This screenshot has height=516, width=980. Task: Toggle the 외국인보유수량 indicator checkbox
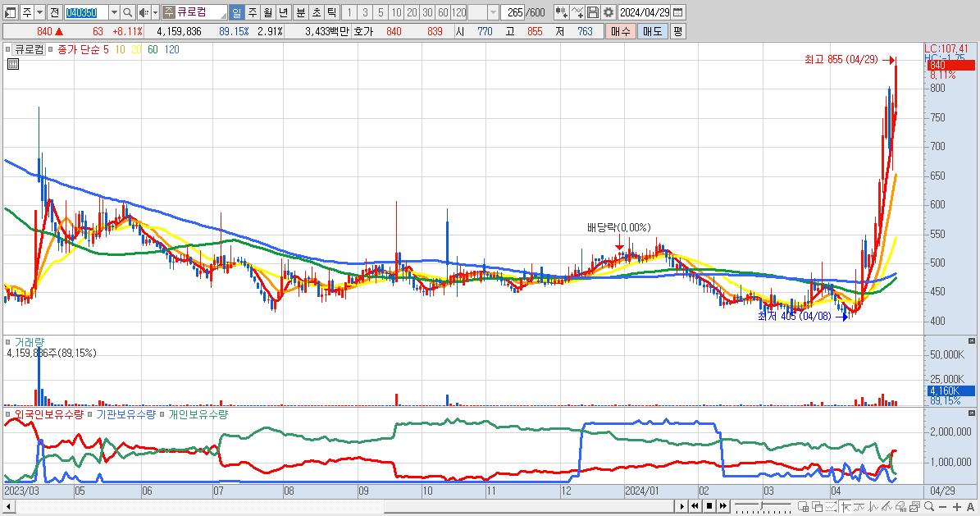coord(7,414)
